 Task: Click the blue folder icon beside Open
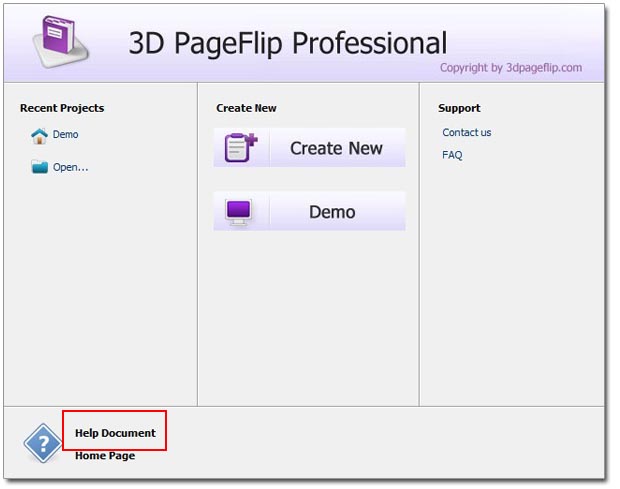tap(40, 167)
